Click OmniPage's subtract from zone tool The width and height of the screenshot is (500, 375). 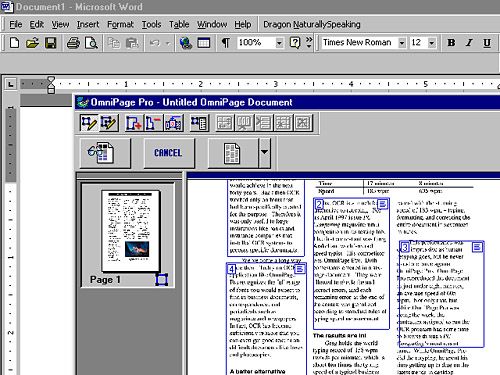tap(153, 123)
